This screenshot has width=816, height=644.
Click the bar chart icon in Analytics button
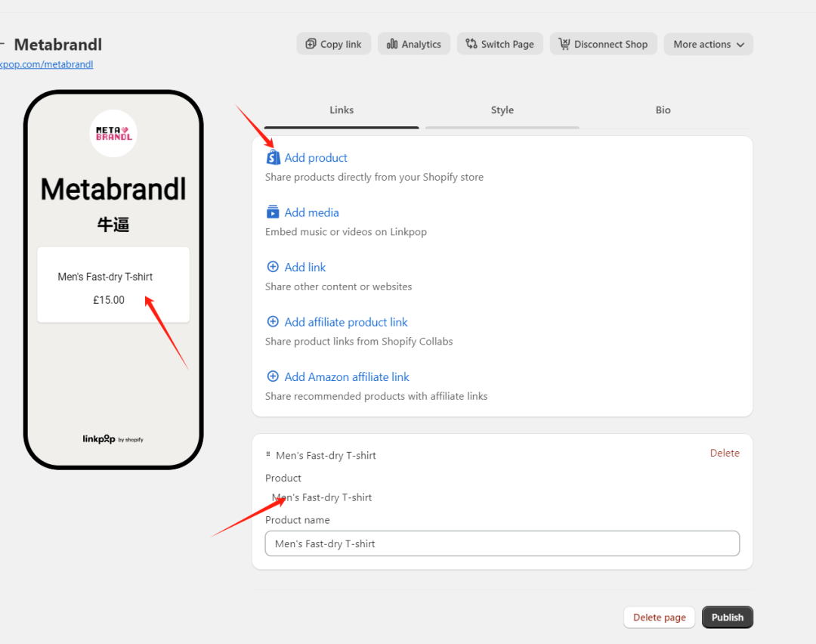[x=392, y=45]
